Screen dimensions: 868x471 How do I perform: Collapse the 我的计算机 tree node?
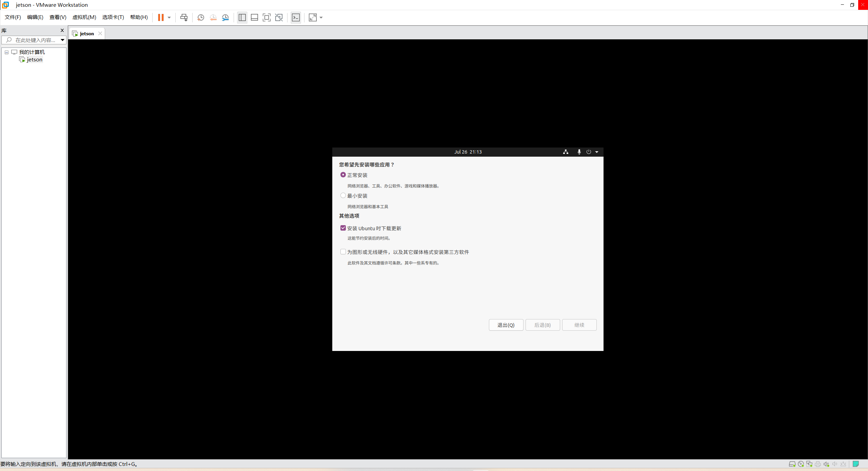6,52
